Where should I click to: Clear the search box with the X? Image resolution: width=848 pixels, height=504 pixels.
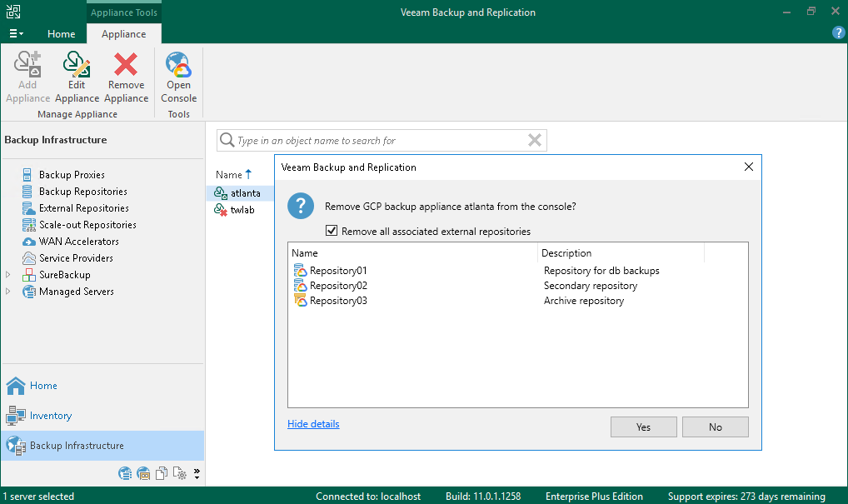tap(535, 140)
